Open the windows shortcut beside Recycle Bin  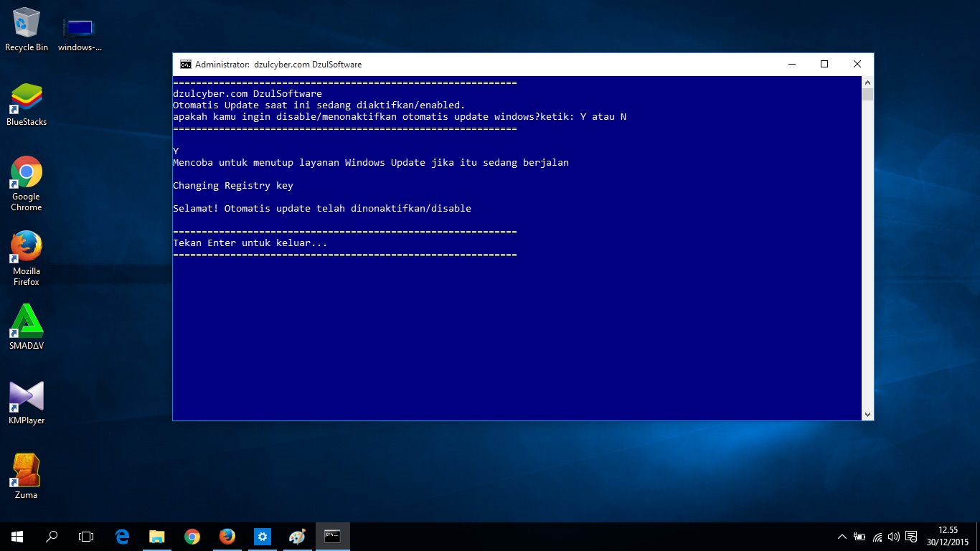(x=79, y=25)
